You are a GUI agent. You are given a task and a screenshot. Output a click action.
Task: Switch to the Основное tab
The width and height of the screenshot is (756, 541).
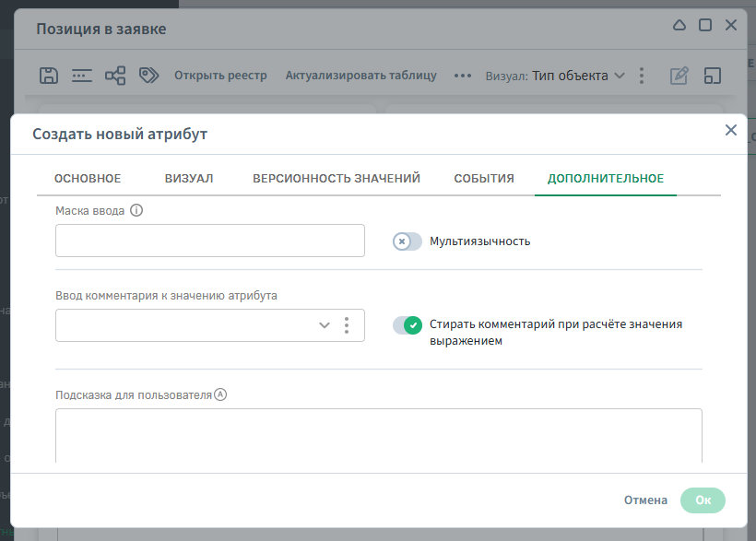88,179
